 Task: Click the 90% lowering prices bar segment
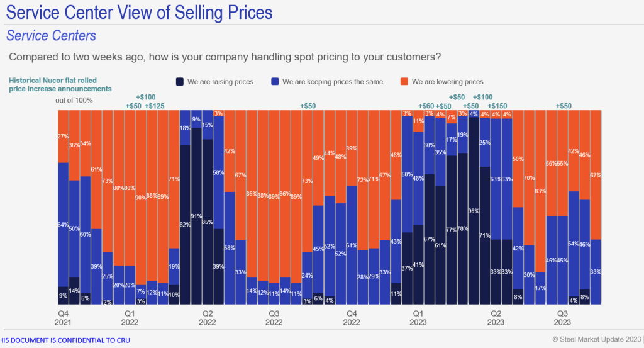pyautogui.click(x=140, y=198)
